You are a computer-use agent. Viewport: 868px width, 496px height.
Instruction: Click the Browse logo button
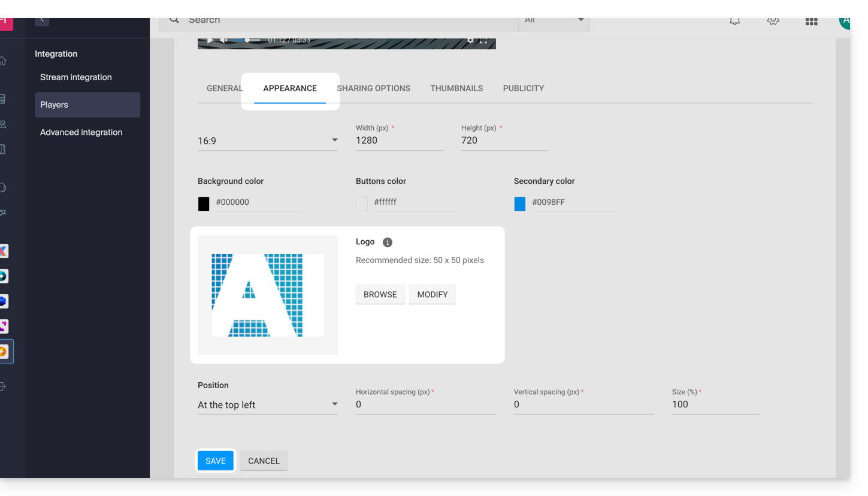(380, 295)
